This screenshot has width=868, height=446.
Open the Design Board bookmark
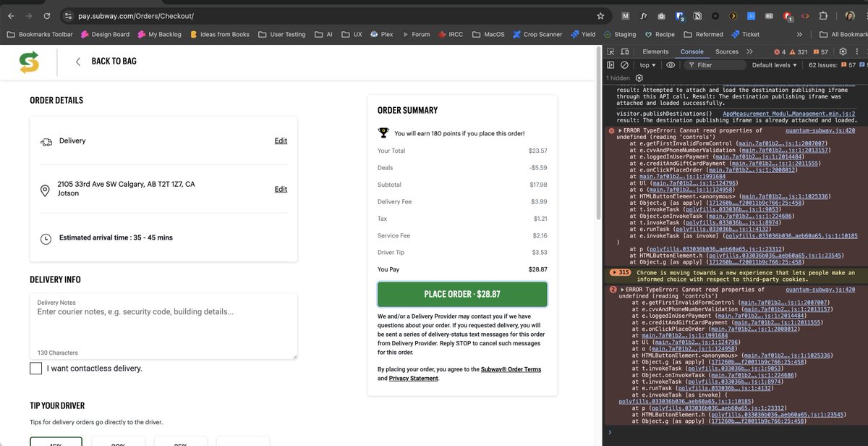(105, 34)
